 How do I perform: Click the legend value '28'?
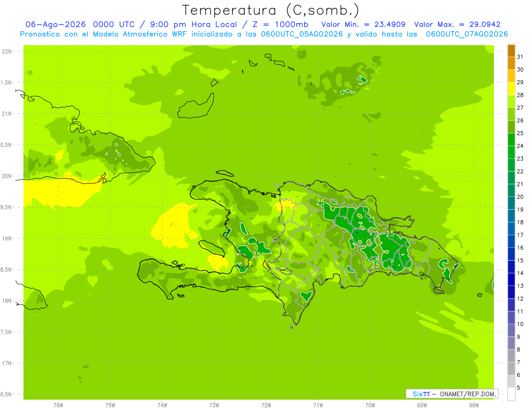(x=520, y=95)
